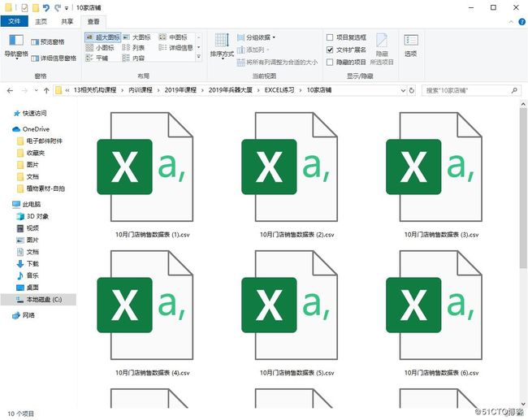Image resolution: width=528 pixels, height=420 pixels.
Task: Open the 植物素材-自拍 folder
Action: pyautogui.click(x=41, y=188)
